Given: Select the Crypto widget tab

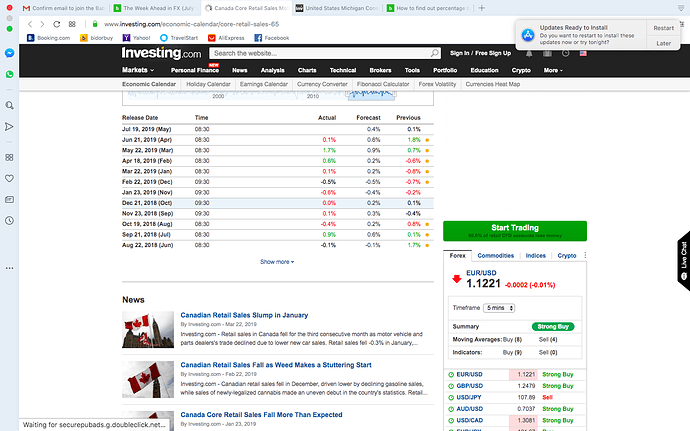Looking at the screenshot, I should pyautogui.click(x=567, y=255).
